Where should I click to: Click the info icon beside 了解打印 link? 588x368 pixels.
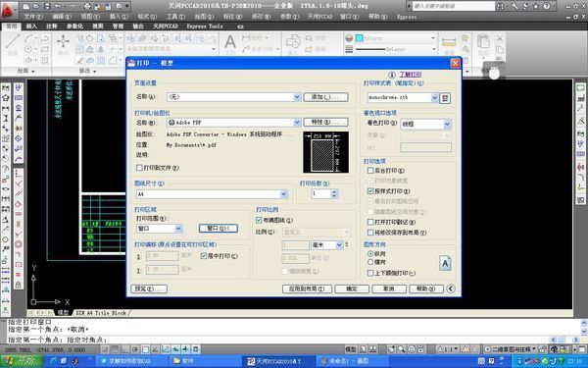tap(391, 75)
